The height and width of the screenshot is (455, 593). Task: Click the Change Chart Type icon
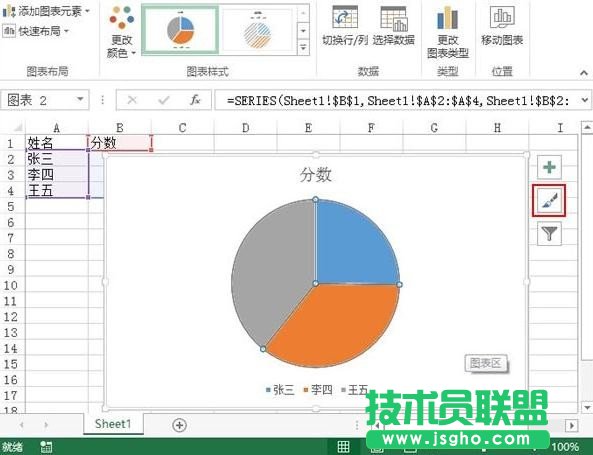coord(448,18)
